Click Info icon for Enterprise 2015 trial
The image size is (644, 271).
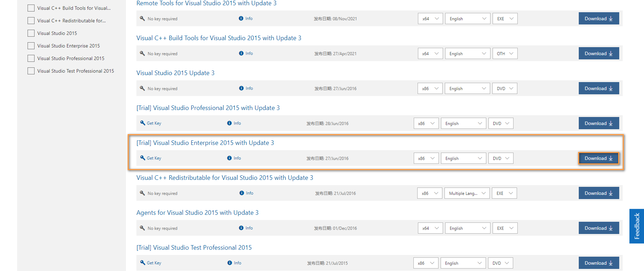(229, 158)
